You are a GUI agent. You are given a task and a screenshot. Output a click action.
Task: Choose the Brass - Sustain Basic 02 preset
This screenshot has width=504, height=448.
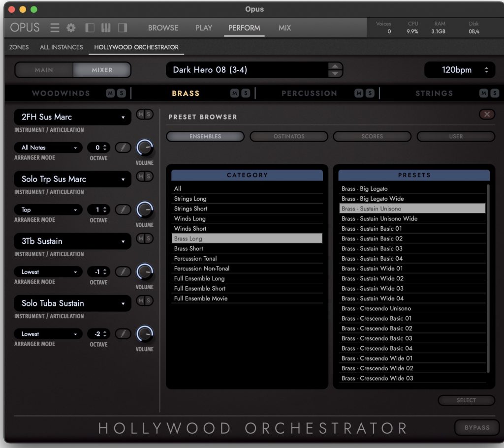point(412,239)
